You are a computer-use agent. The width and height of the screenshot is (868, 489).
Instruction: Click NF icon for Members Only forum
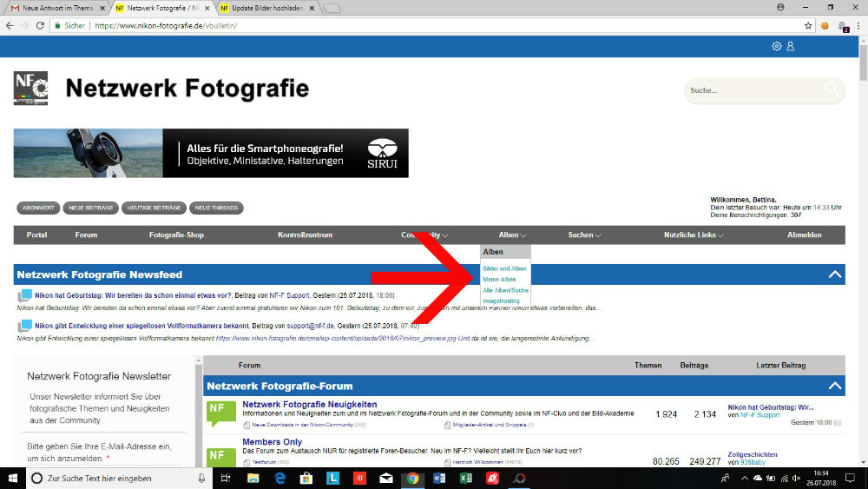click(x=220, y=457)
